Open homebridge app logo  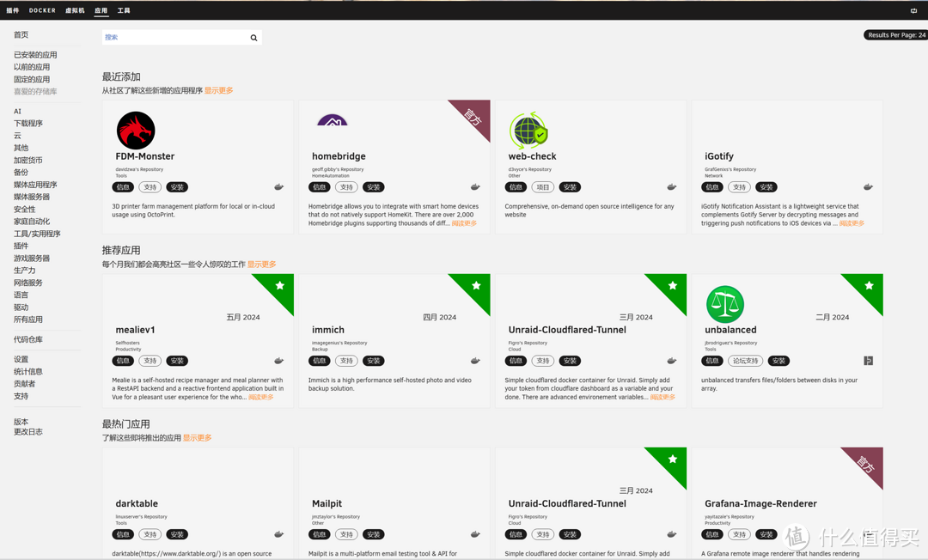[332, 120]
